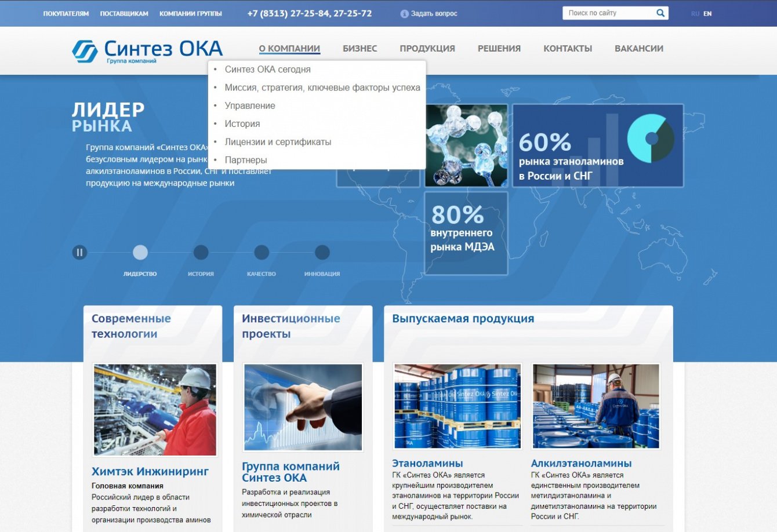Click the question icon beside Задать вопрос
777x532 pixels.
[x=405, y=14]
